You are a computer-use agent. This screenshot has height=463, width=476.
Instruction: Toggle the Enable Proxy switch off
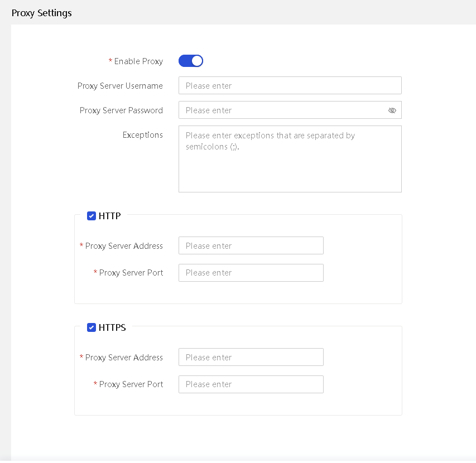[191, 61]
